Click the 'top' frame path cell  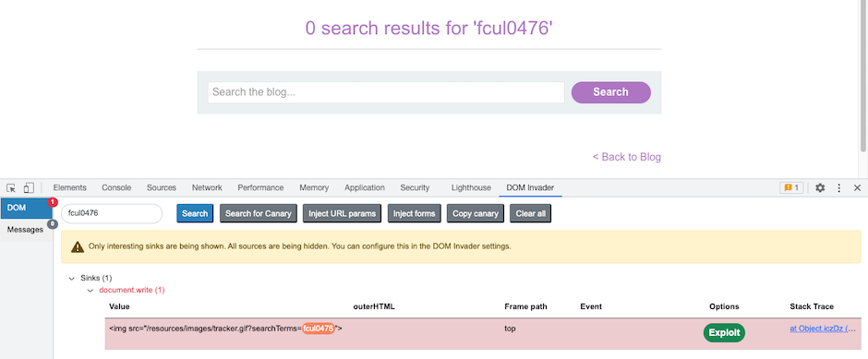pos(510,329)
